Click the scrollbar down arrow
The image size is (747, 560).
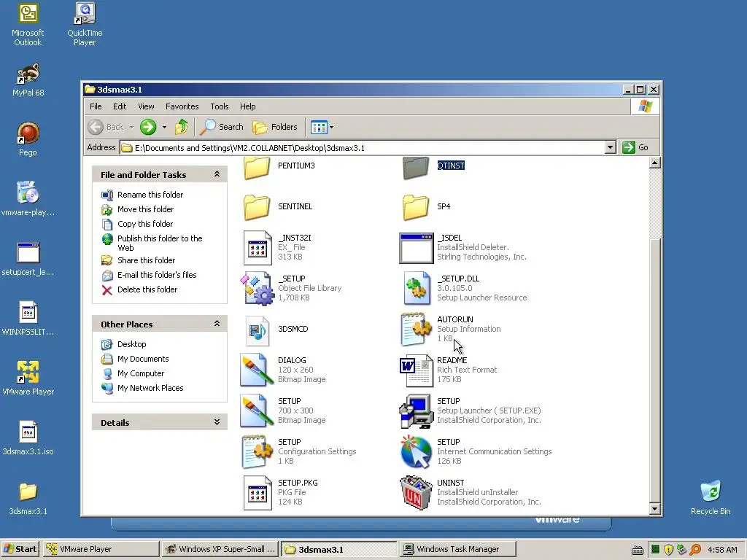click(x=654, y=509)
